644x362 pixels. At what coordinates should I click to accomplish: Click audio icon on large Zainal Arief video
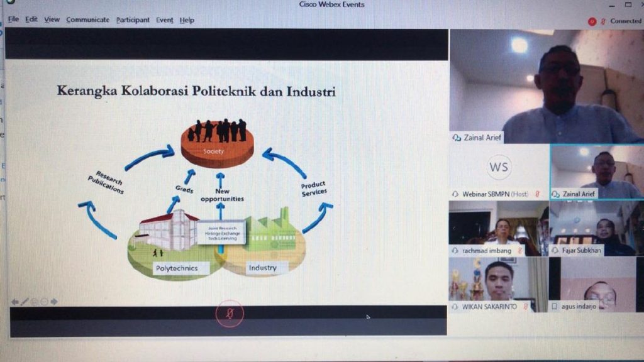coord(457,138)
